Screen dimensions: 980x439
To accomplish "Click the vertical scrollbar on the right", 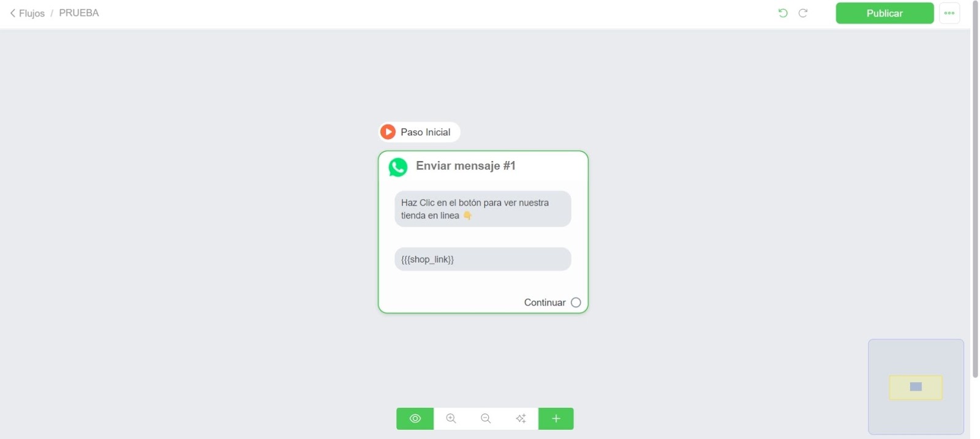I will coord(975,190).
